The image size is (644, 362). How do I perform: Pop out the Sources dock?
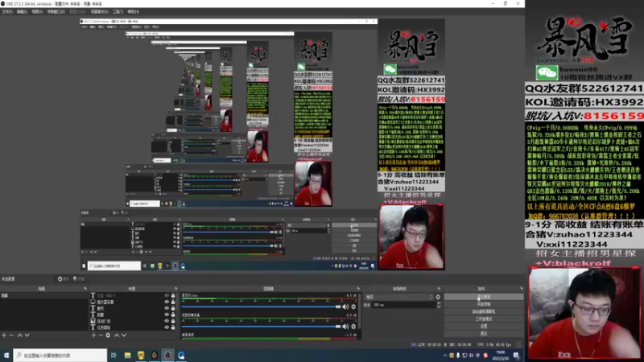[176, 289]
